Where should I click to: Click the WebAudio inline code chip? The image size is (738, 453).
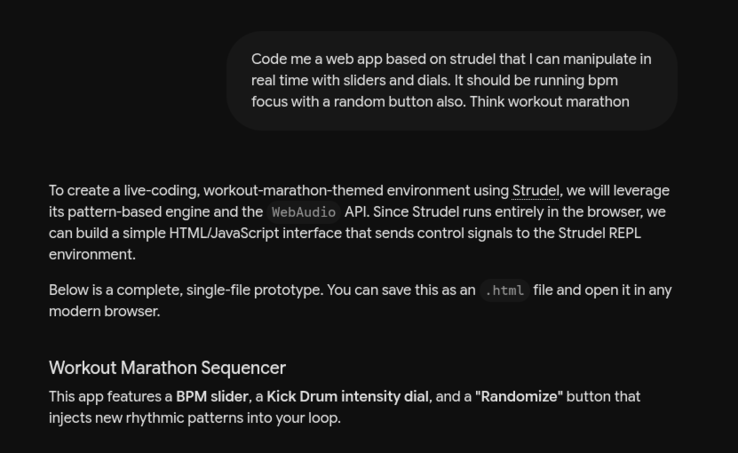[x=304, y=212]
